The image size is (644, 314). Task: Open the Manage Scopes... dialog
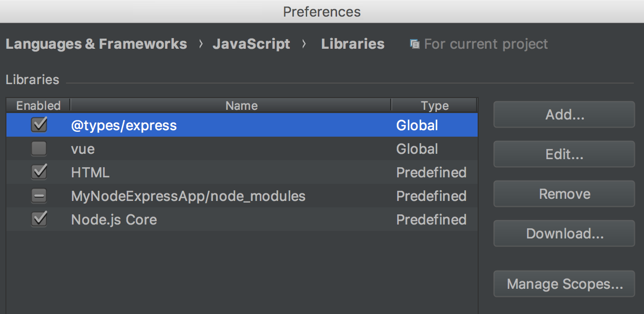point(563,283)
